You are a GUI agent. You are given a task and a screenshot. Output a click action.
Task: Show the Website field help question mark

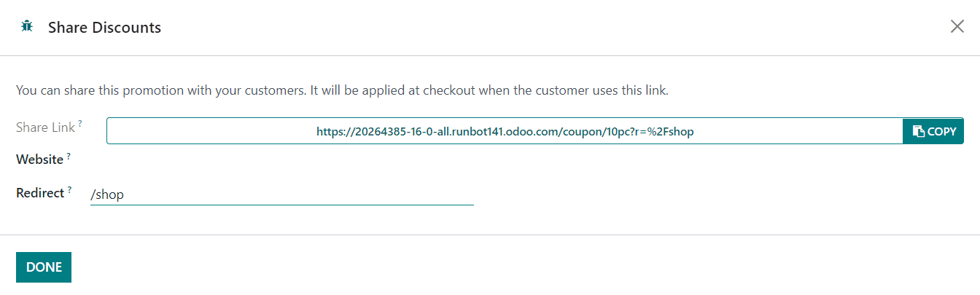pos(69,156)
